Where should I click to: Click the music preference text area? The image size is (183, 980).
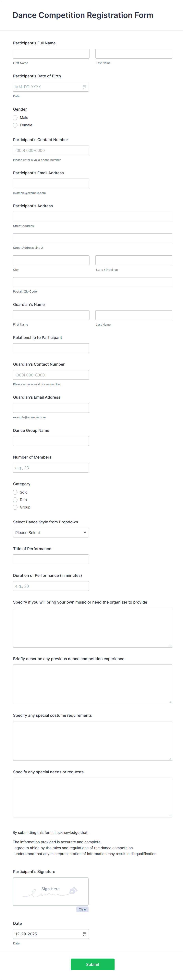click(x=92, y=627)
